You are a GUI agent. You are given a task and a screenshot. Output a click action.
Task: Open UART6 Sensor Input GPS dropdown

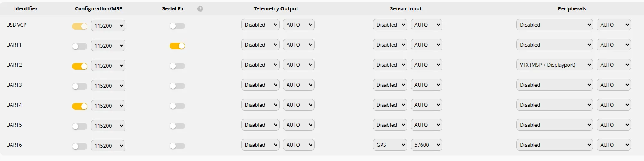[x=390, y=145]
